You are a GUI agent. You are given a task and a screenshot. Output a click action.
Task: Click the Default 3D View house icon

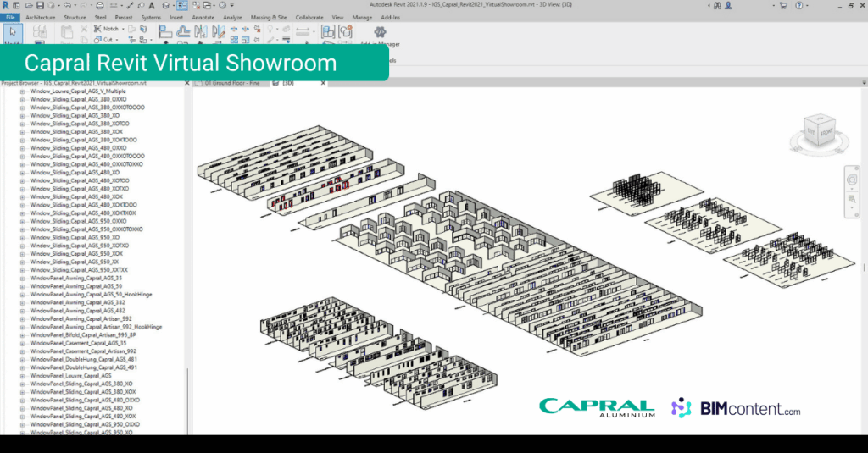[165, 6]
